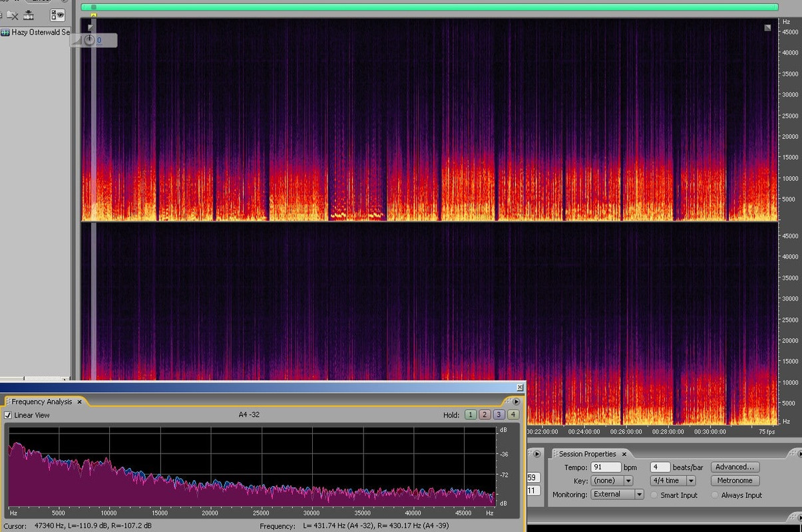Open the Advanced... session settings
Image resolution: width=802 pixels, height=532 pixels.
pos(735,467)
